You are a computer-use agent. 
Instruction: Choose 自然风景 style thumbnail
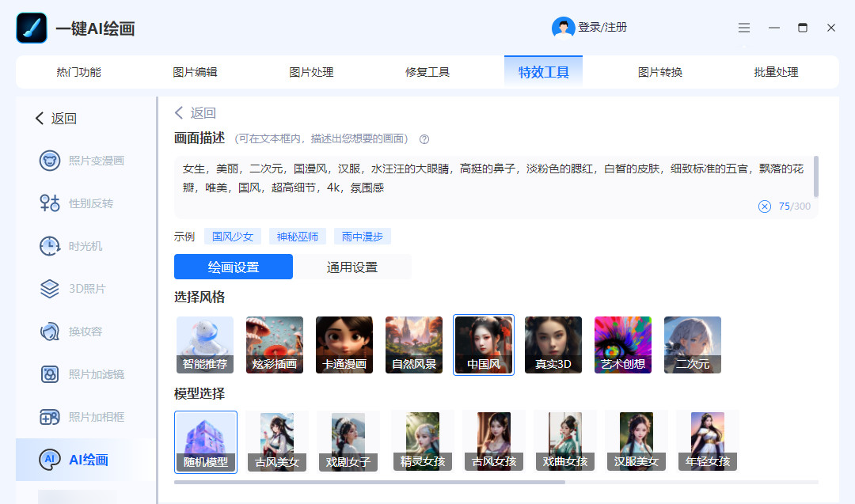click(x=414, y=345)
